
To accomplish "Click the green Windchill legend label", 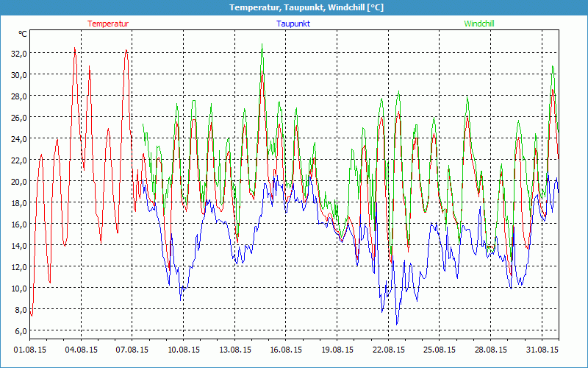I will pyautogui.click(x=479, y=24).
